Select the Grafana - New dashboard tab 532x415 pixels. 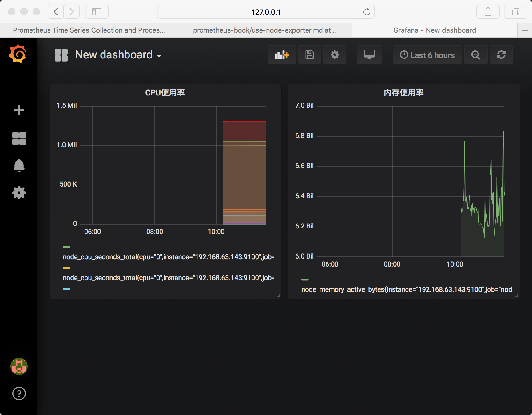pyautogui.click(x=435, y=30)
